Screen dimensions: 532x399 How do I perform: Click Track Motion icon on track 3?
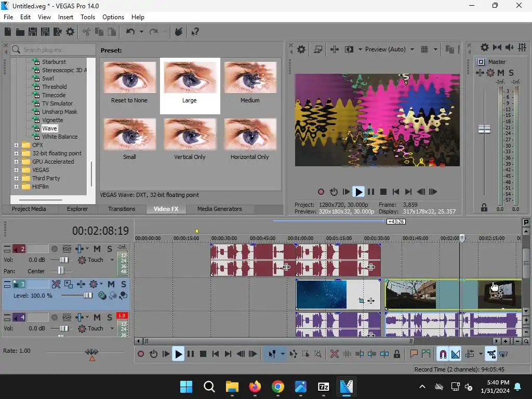coord(68,284)
